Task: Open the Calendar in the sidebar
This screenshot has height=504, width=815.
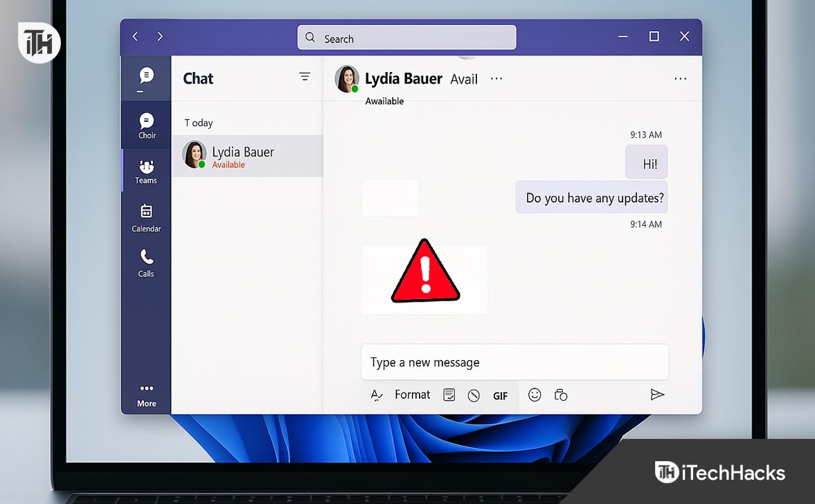Action: [x=146, y=217]
